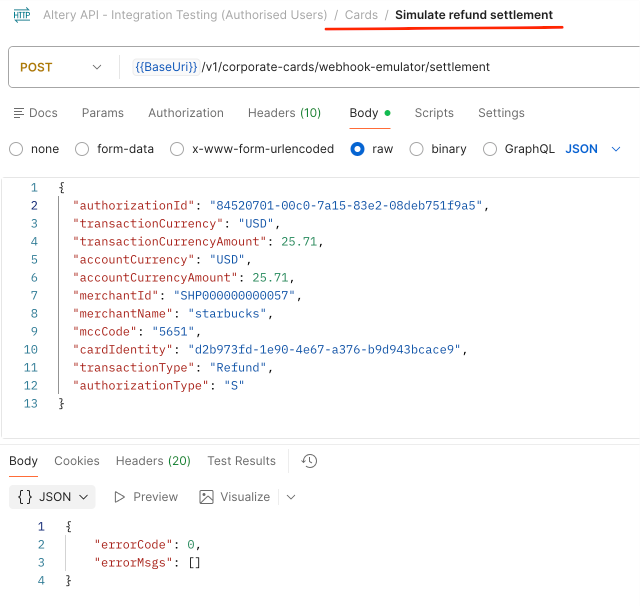Switch to the Params tab
Viewport: 640px width, 606px height.
point(103,113)
